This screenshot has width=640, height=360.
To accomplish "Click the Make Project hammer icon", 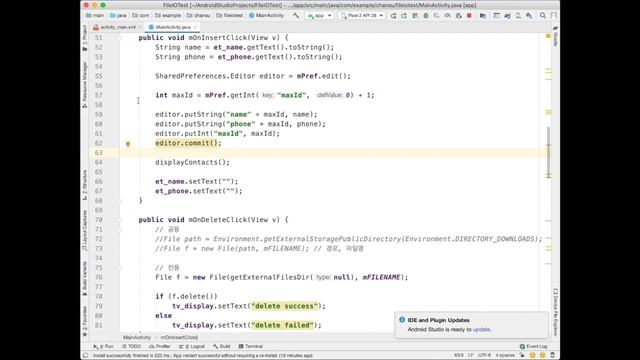I will coord(296,16).
